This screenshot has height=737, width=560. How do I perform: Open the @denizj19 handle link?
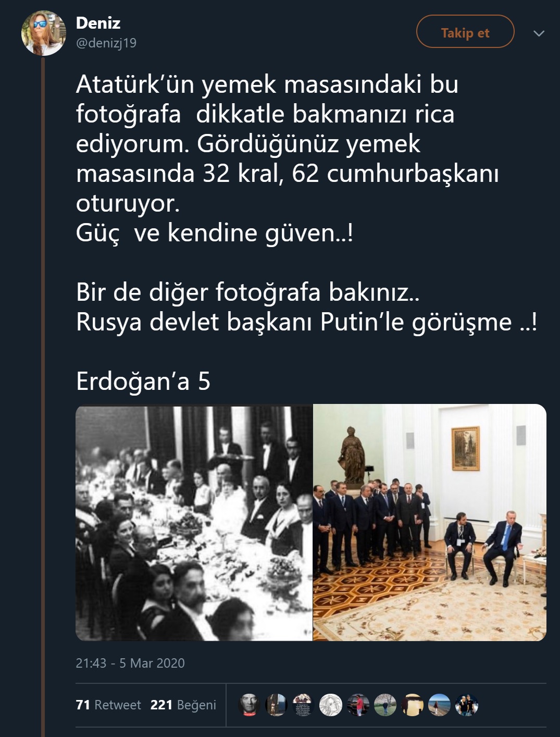[106, 43]
